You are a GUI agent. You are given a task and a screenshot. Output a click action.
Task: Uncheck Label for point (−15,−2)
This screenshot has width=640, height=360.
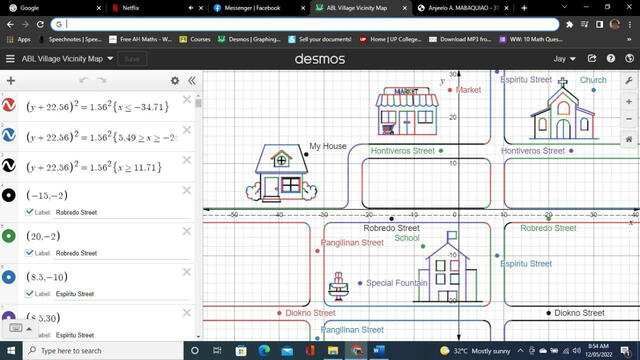pos(29,212)
